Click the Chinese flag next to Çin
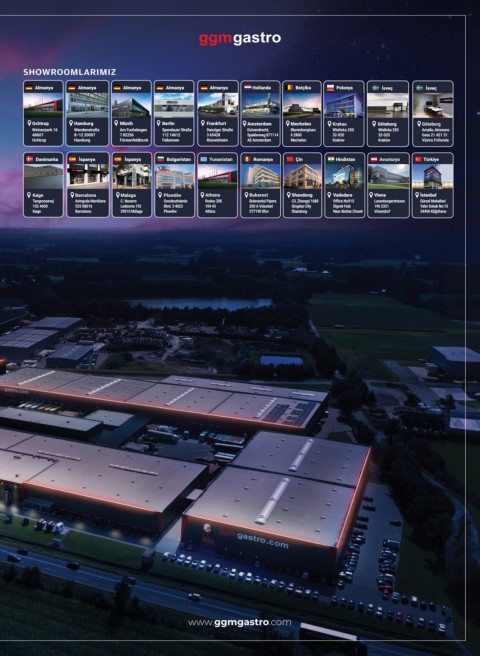Image resolution: width=480 pixels, height=656 pixels. pos(290,159)
